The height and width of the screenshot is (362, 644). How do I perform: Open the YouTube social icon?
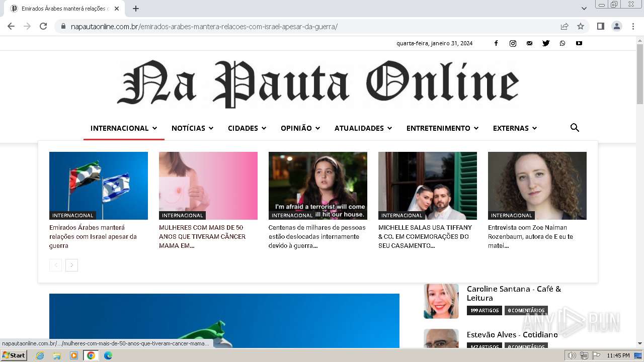click(x=579, y=43)
